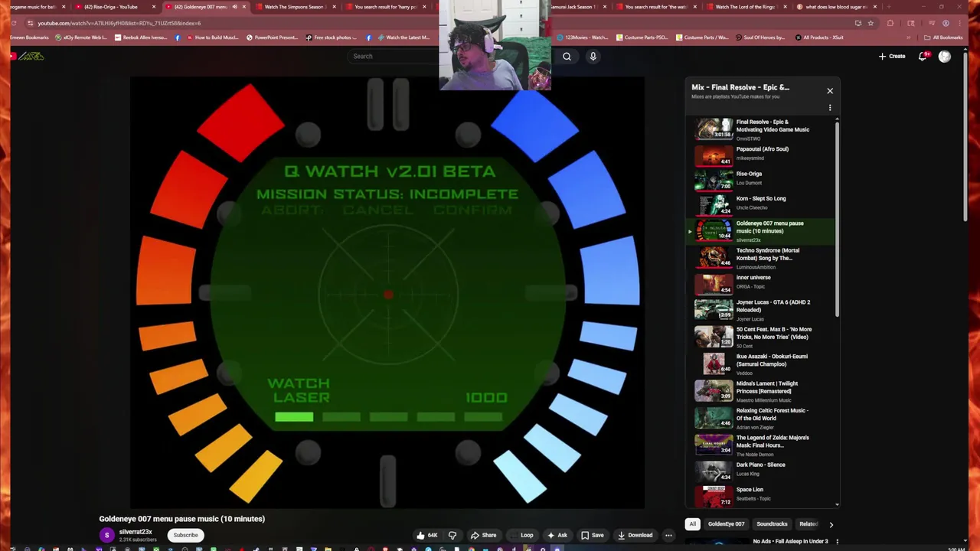Open the YouTube notifications bell

pos(923,56)
